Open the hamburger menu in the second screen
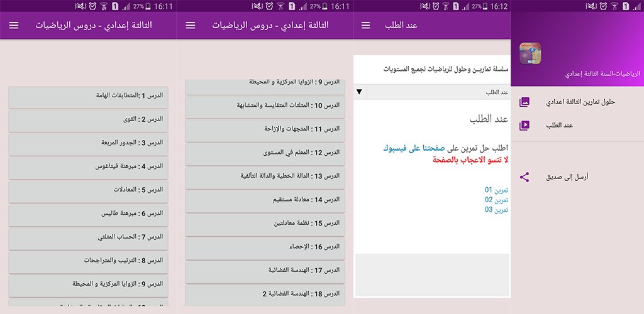The image size is (644, 314). [x=191, y=25]
